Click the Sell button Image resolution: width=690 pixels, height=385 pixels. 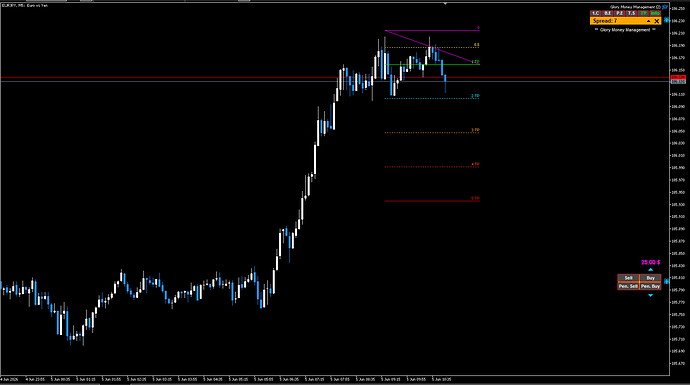coord(628,278)
